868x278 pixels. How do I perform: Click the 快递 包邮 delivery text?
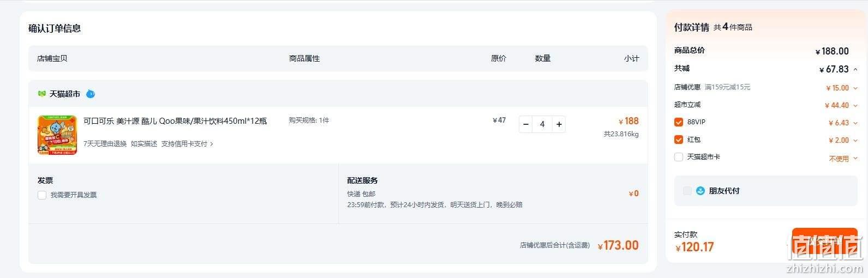pyautogui.click(x=361, y=194)
